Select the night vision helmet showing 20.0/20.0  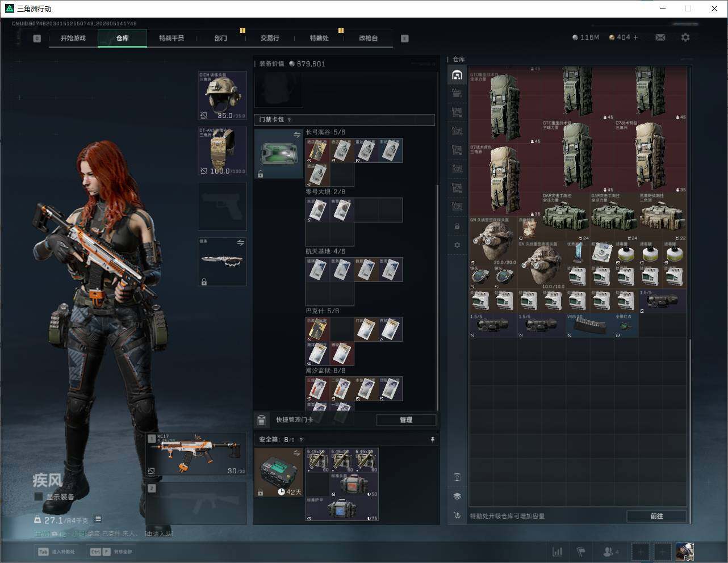click(493, 241)
